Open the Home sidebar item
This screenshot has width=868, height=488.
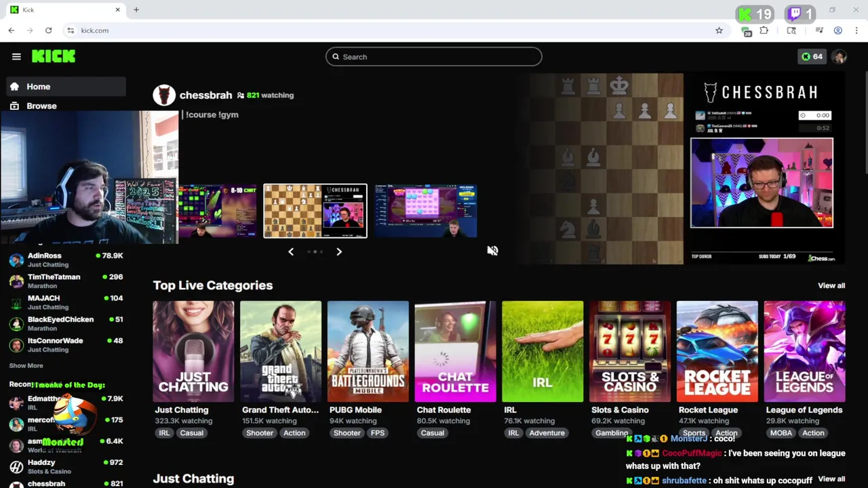(x=66, y=87)
